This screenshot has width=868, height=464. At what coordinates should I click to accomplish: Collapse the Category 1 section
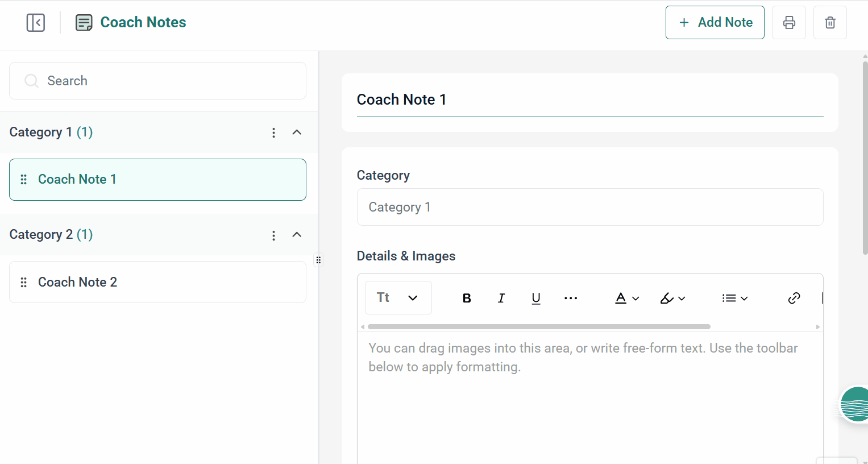[x=296, y=132]
